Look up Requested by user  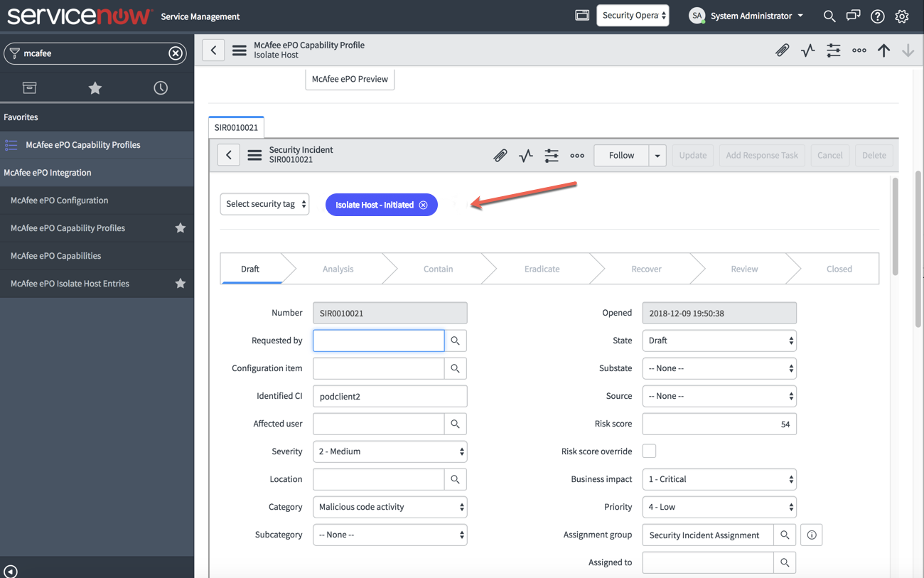[456, 341]
